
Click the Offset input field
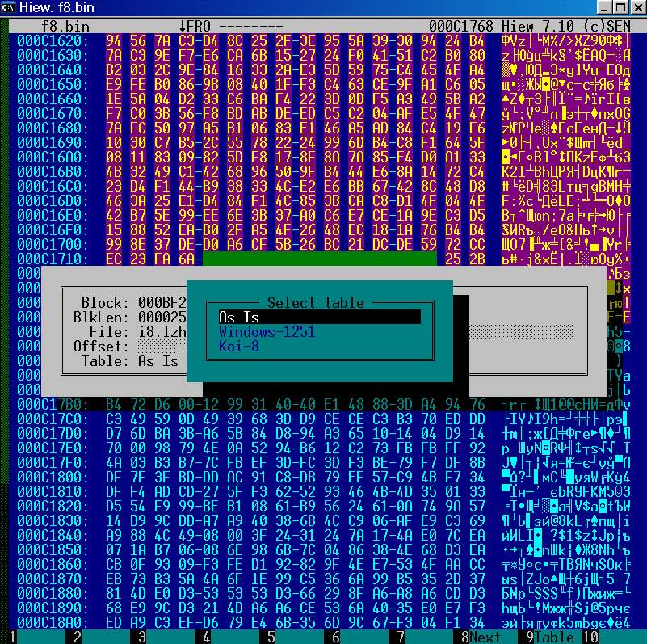pyautogui.click(x=162, y=347)
